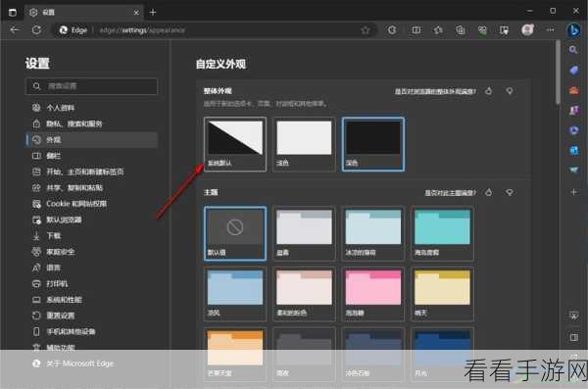Open a new tab with plus button

(153, 13)
